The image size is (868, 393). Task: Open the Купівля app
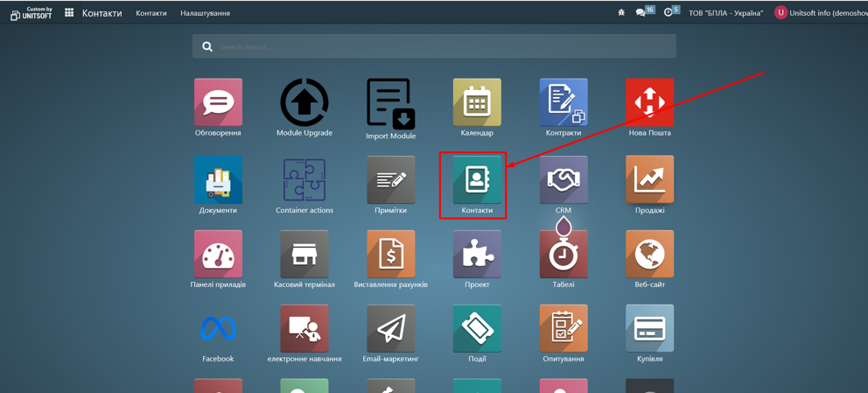pyautogui.click(x=650, y=328)
